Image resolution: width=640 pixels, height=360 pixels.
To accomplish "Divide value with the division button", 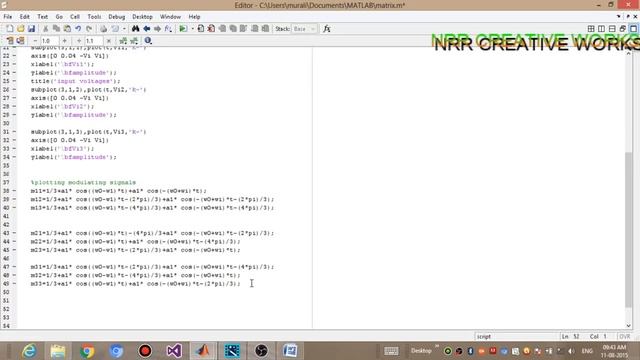I will tap(79, 40).
